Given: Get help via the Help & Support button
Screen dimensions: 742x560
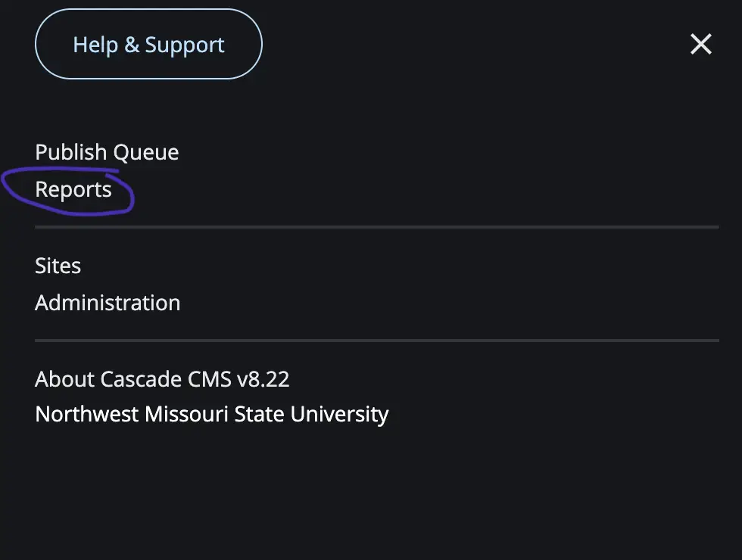Looking at the screenshot, I should (x=148, y=44).
